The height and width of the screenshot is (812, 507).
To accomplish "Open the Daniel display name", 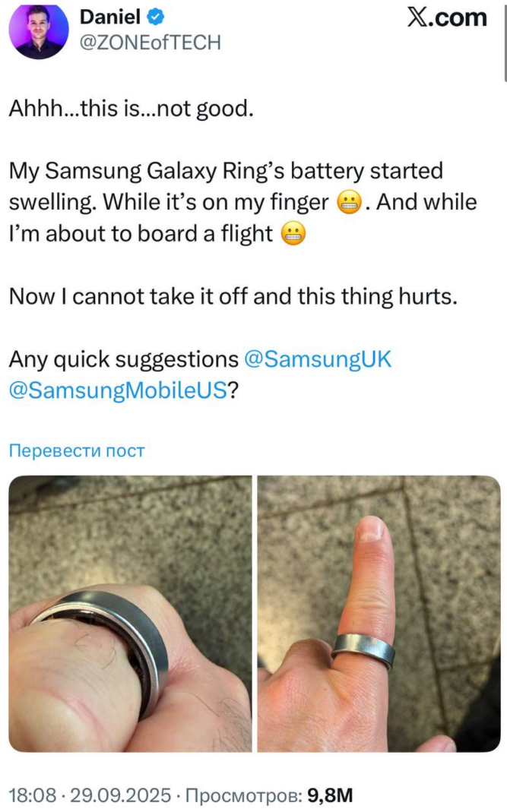I will 110,17.
